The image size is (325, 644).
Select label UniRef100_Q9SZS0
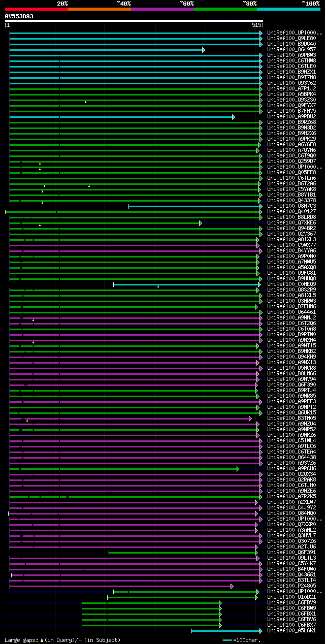tap(291, 100)
